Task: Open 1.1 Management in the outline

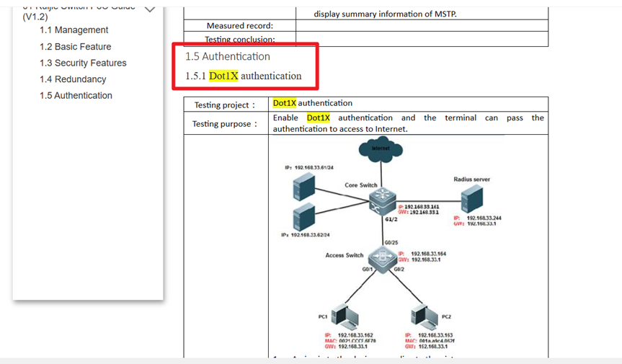Action: (x=74, y=30)
